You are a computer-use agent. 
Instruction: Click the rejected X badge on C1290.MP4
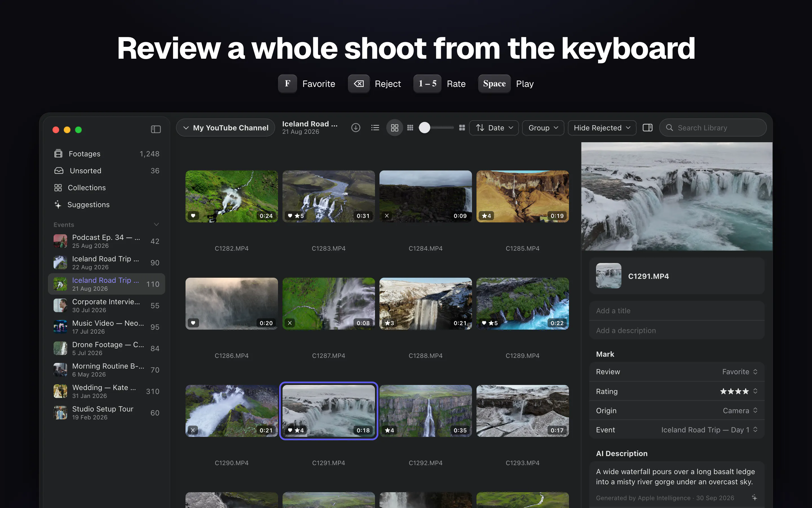pos(193,430)
